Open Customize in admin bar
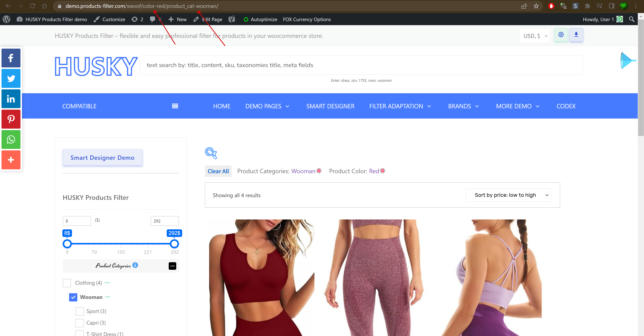Viewport: 644px width, 336px height. point(109,19)
